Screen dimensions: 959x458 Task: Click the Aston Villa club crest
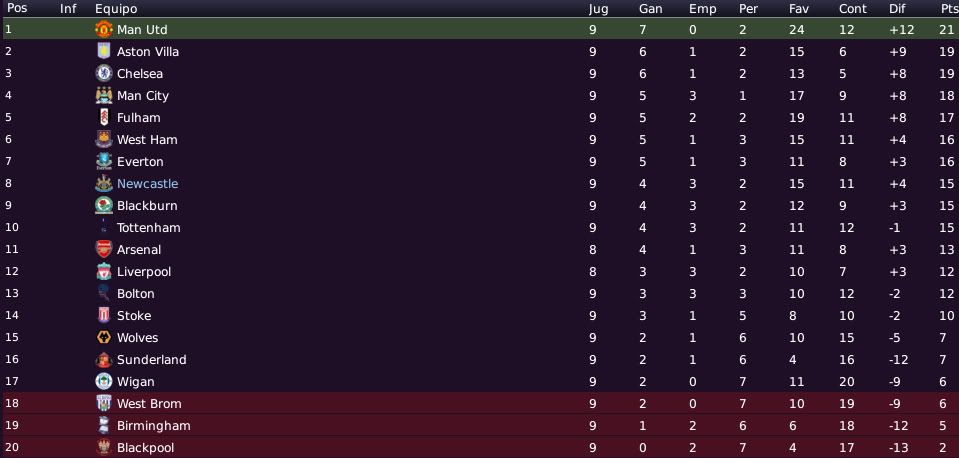(104, 51)
